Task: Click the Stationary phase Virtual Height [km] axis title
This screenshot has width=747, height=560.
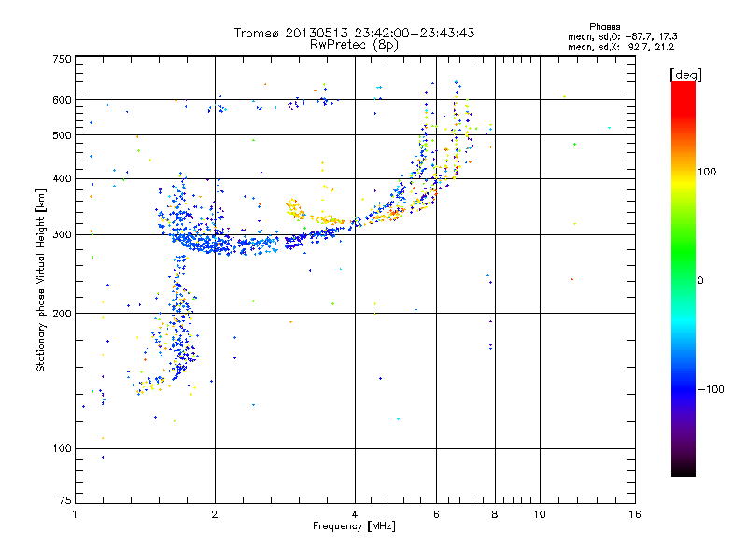Action: (x=41, y=280)
